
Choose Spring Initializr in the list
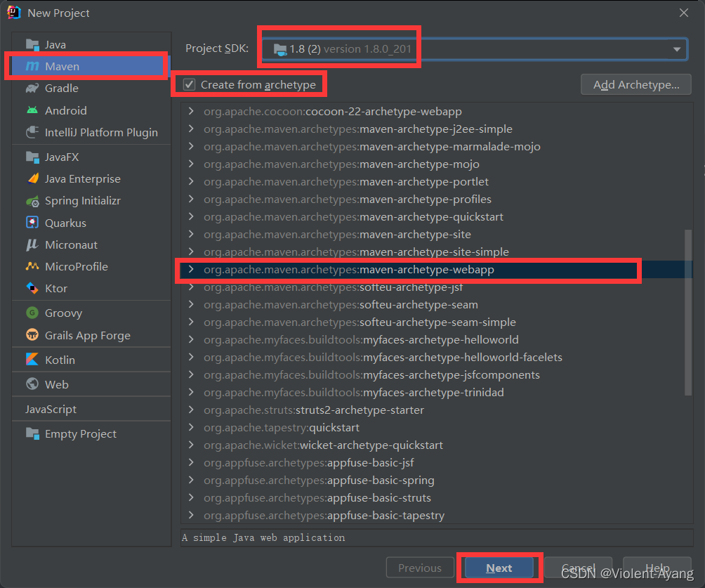[92, 201]
